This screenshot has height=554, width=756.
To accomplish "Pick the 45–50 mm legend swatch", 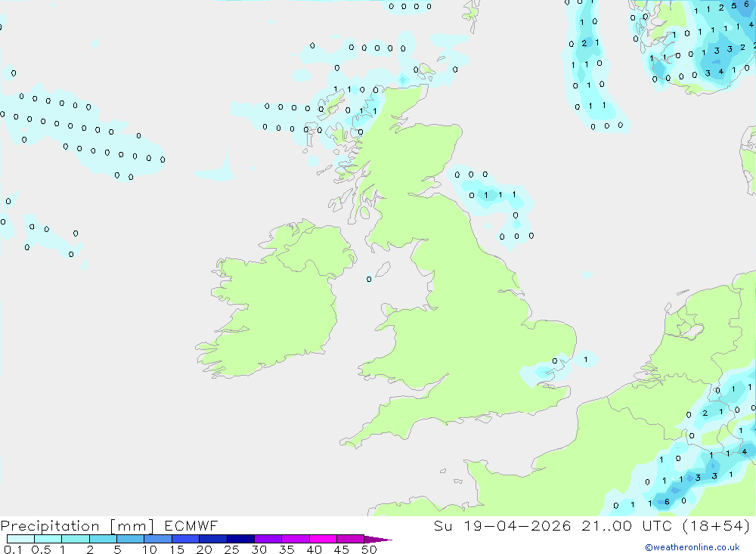I will tap(351, 539).
